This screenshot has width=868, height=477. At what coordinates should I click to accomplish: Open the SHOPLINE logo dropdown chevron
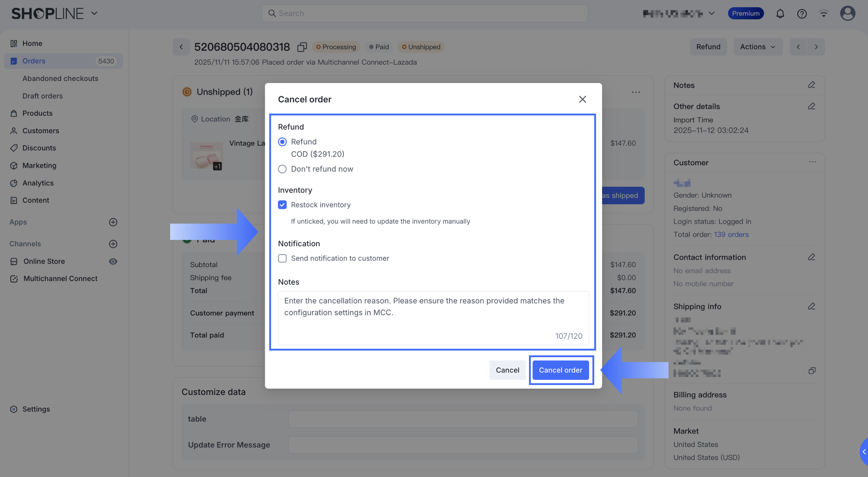[x=94, y=13]
